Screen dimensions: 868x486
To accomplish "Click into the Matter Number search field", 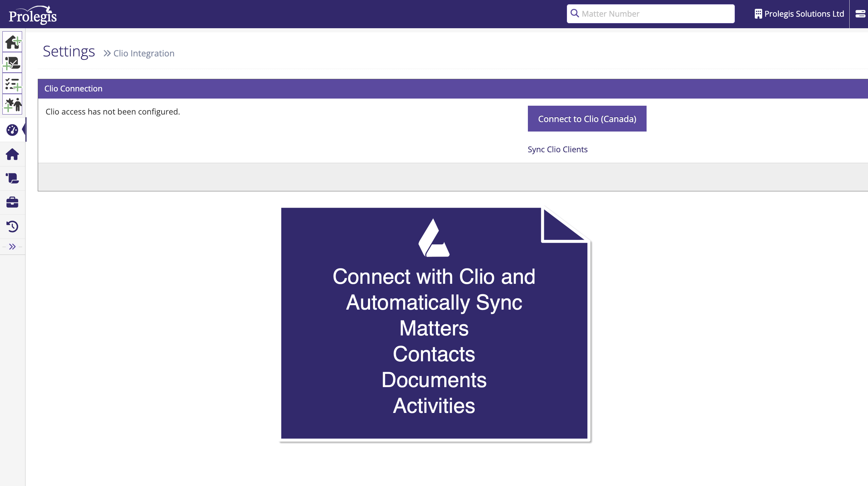I will click(655, 14).
